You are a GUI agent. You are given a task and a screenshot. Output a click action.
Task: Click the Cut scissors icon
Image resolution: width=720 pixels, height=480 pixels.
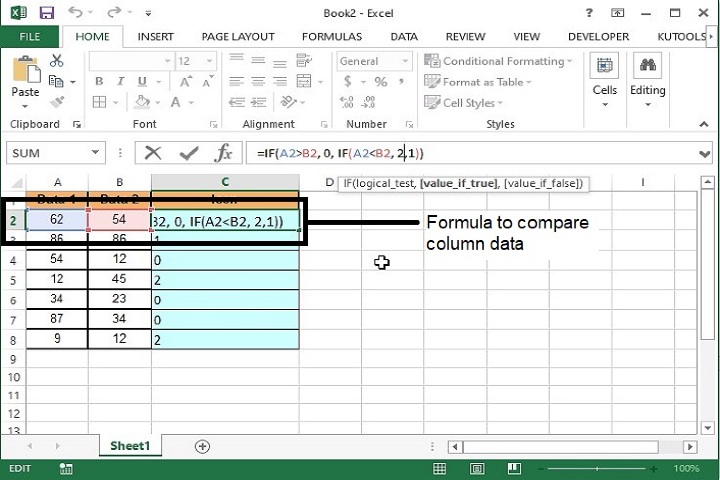[56, 61]
